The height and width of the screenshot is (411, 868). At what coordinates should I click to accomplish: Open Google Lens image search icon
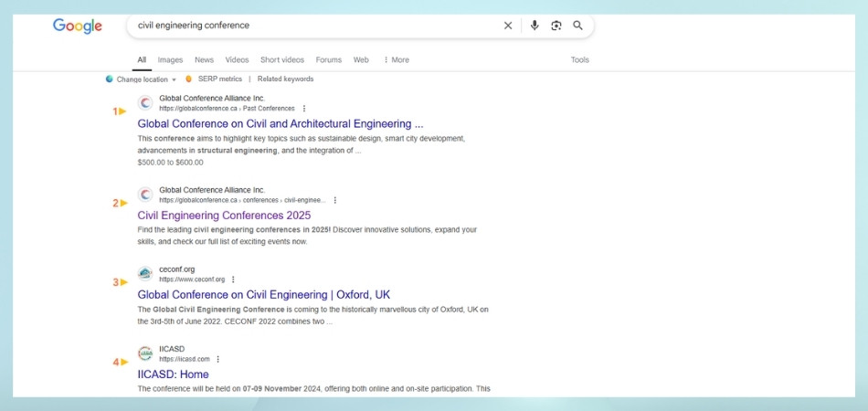[x=556, y=26]
